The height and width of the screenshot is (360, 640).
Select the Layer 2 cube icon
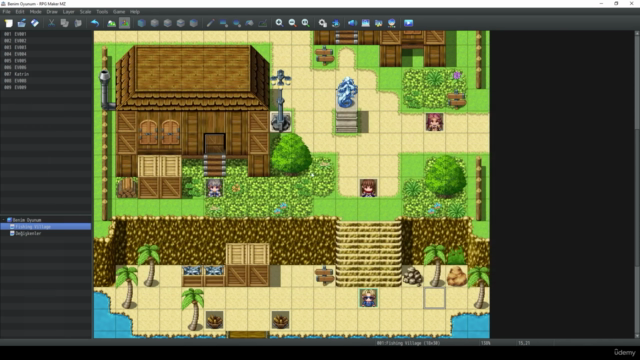(x=167, y=23)
